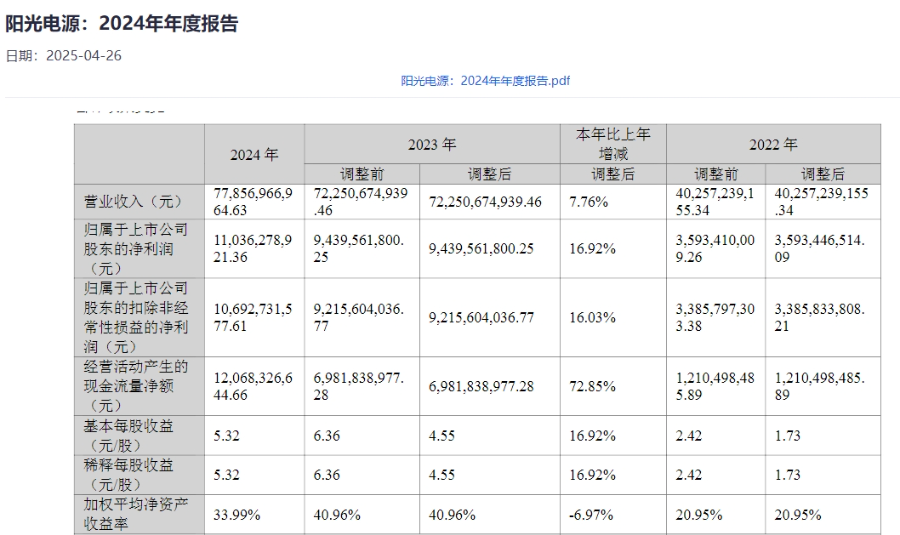The image size is (900, 535).
Task: Select the 2023 年 column header
Action: [x=431, y=145]
